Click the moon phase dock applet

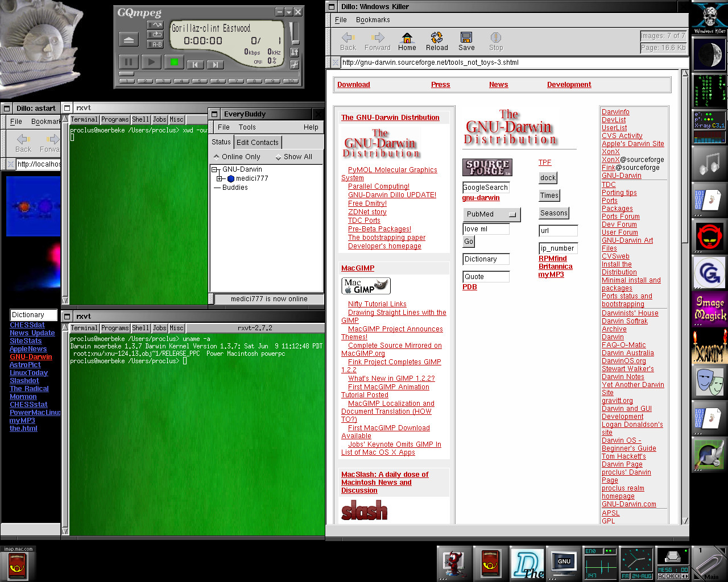[x=710, y=55]
